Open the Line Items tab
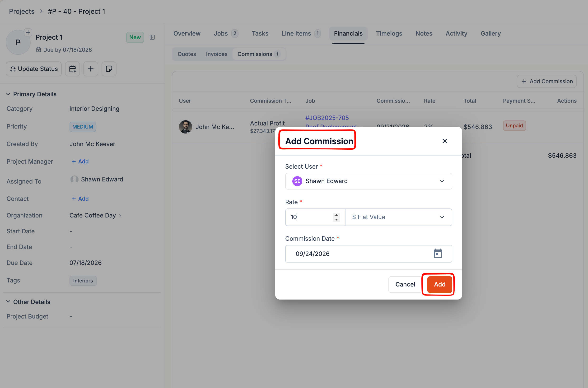Screen dimensions: 588x388 coord(301,33)
